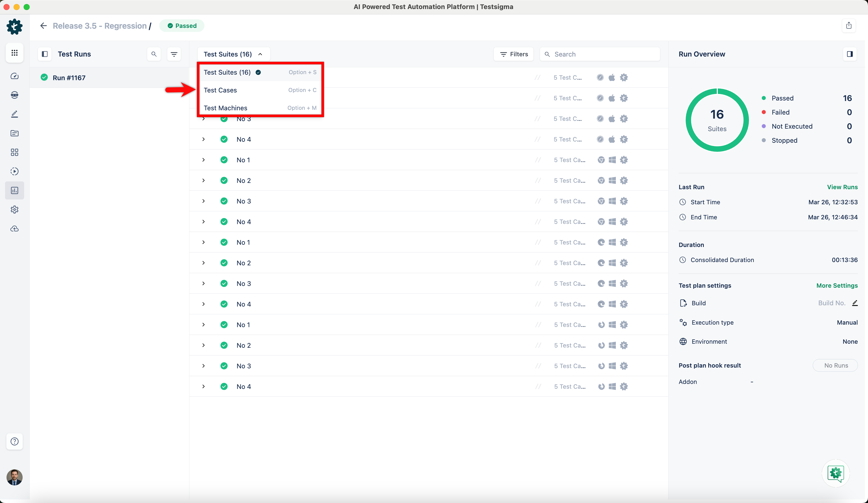Open the Test Runs filter icon

point(174,54)
